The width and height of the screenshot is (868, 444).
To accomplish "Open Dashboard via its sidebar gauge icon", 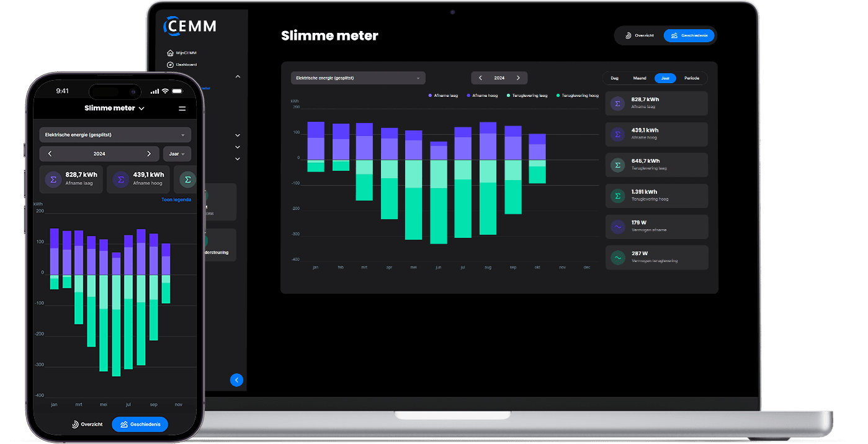I will (170, 65).
